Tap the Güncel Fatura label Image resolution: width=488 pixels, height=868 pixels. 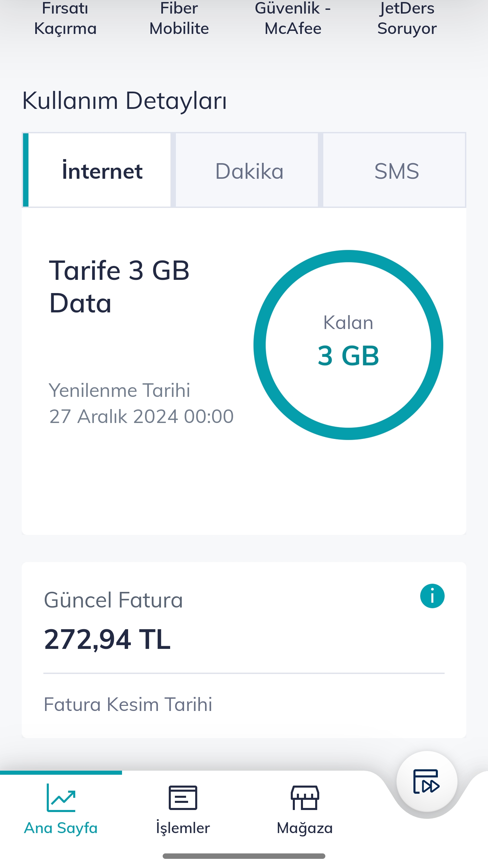click(113, 600)
